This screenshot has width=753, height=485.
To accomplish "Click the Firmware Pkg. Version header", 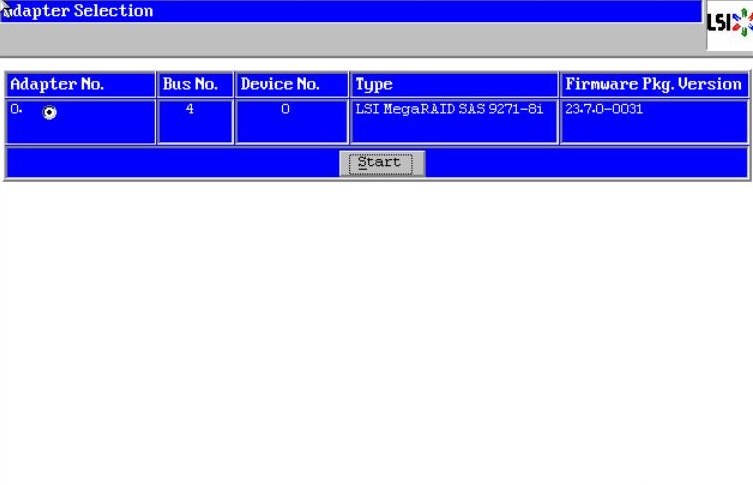I will click(653, 85).
